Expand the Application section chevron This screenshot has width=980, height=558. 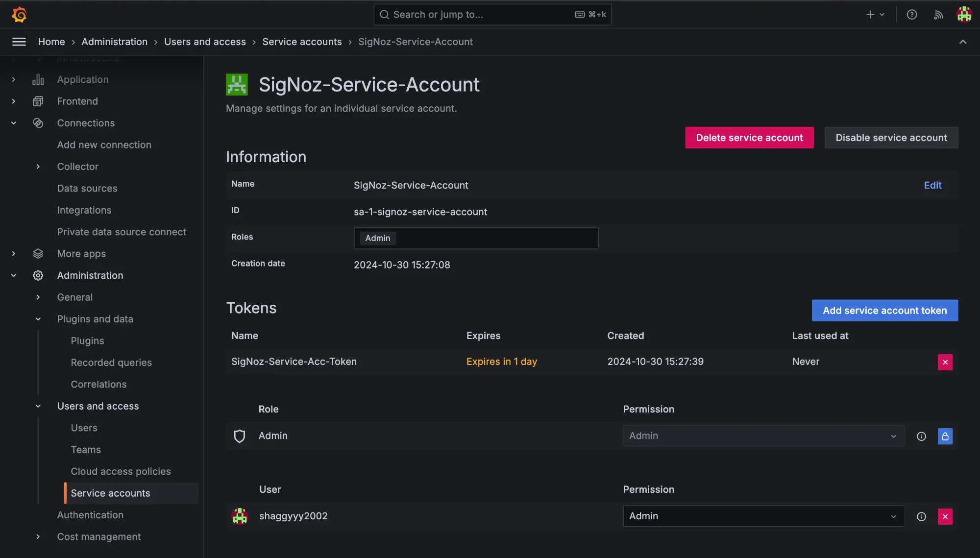tap(14, 79)
